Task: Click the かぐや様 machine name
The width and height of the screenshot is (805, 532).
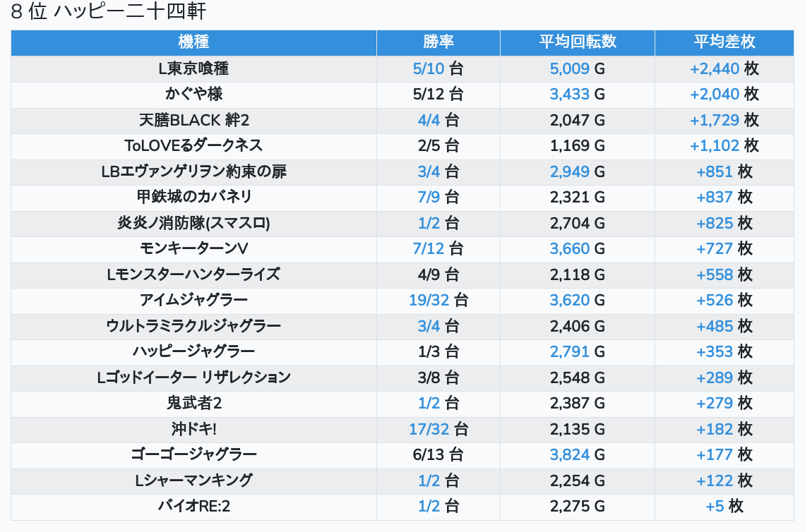Action: [x=193, y=94]
